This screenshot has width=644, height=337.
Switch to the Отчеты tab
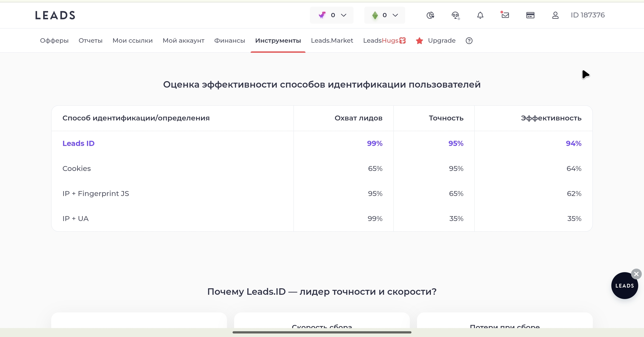tap(91, 40)
